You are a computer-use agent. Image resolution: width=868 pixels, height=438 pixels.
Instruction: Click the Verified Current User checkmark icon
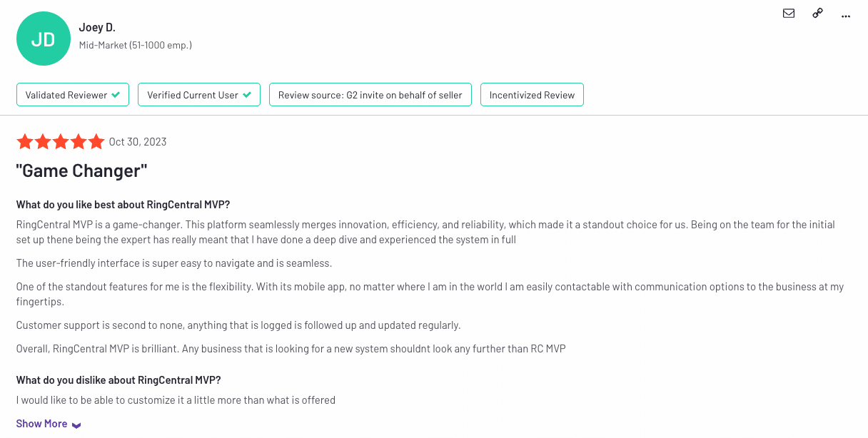(247, 95)
